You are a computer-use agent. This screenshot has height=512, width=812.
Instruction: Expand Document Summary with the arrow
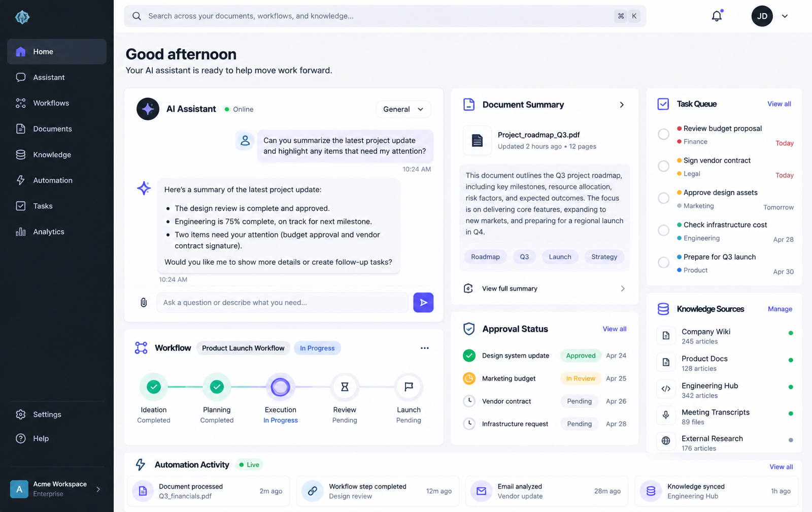(x=622, y=105)
